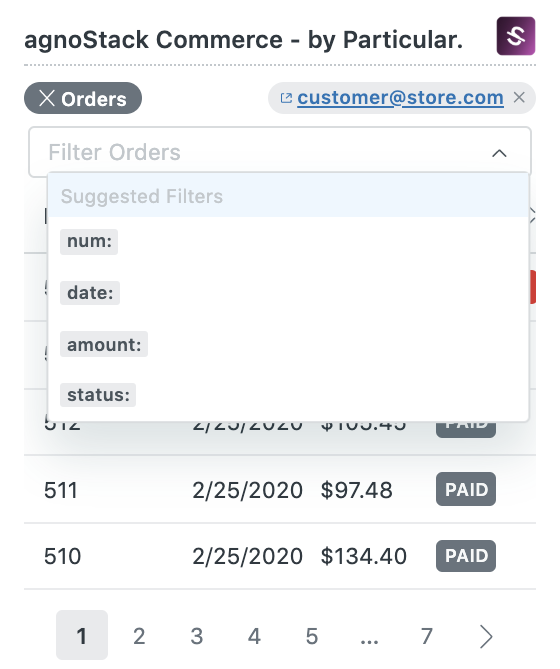
Task: Choose the amount: suggested filter
Action: (104, 344)
